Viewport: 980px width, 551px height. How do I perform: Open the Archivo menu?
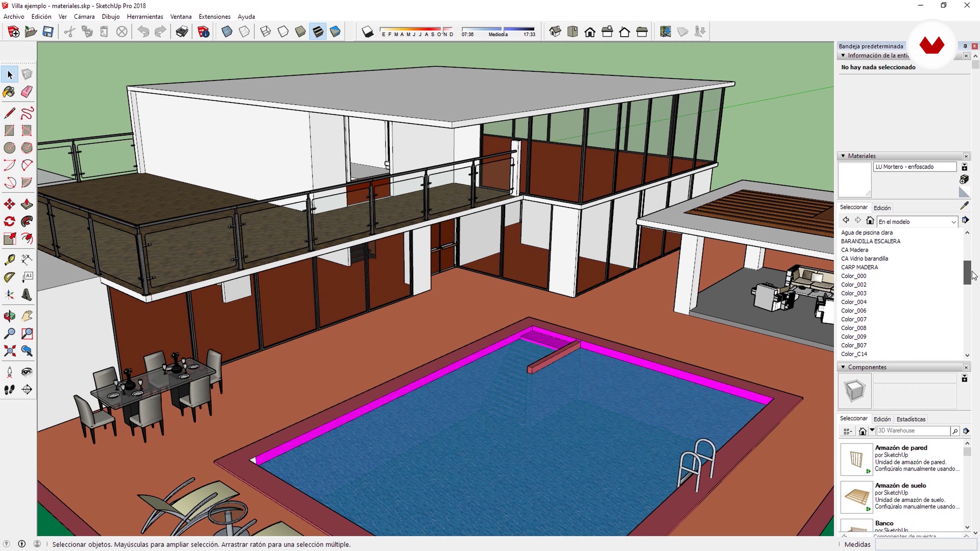pyautogui.click(x=14, y=17)
